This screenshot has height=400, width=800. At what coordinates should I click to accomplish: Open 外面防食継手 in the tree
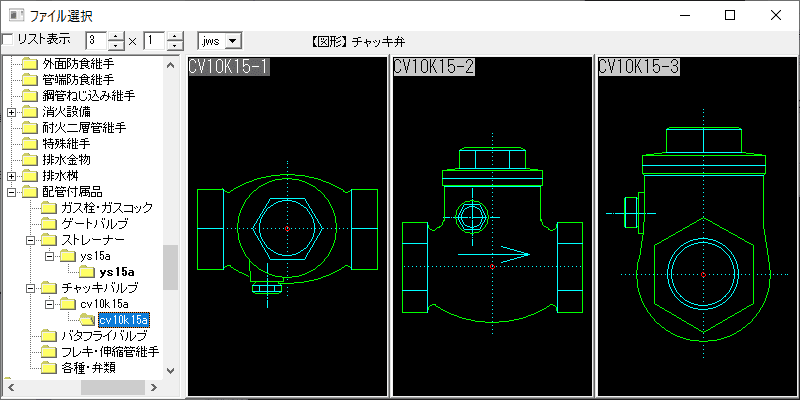(x=78, y=64)
